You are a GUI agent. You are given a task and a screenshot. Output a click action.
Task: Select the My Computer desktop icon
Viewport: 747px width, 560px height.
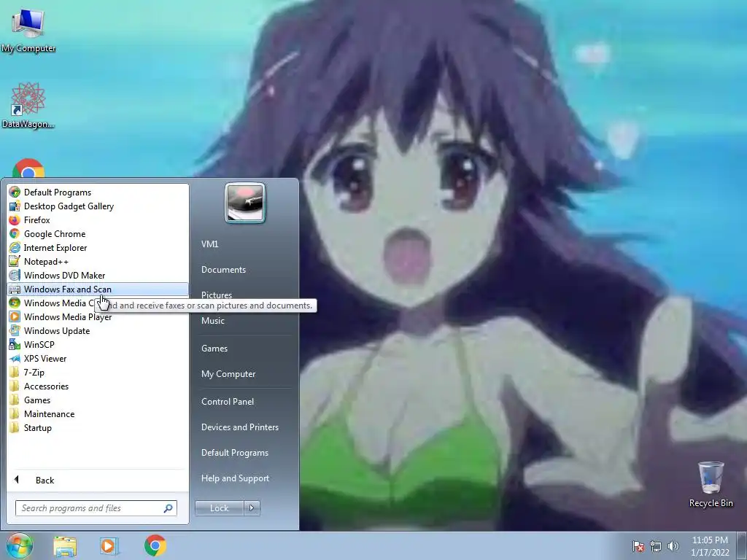pos(28,31)
